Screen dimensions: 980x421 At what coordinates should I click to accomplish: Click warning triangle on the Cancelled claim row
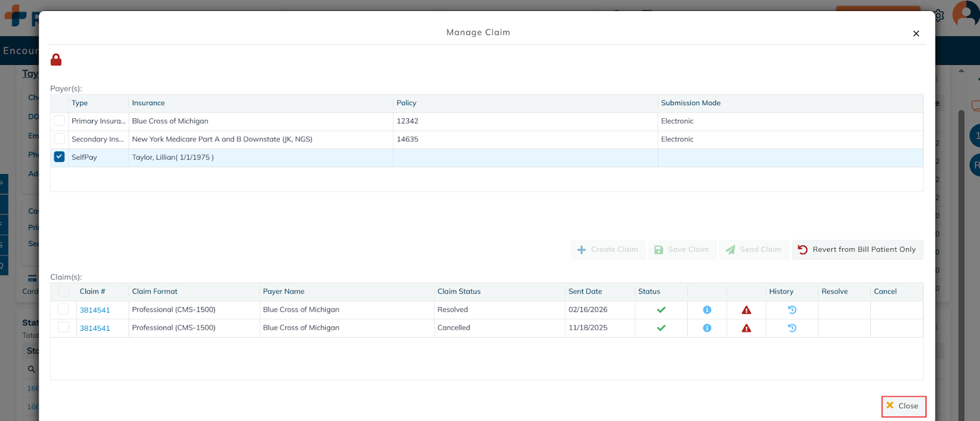[x=746, y=328]
